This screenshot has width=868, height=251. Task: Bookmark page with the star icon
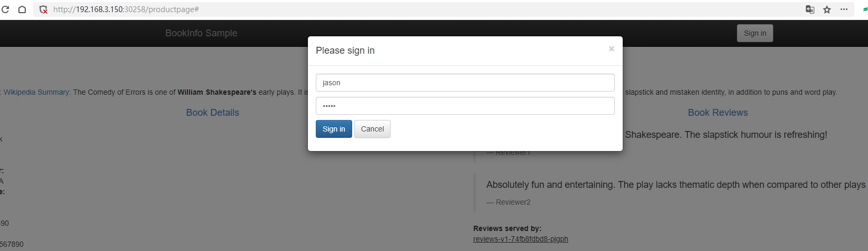pyautogui.click(x=827, y=9)
